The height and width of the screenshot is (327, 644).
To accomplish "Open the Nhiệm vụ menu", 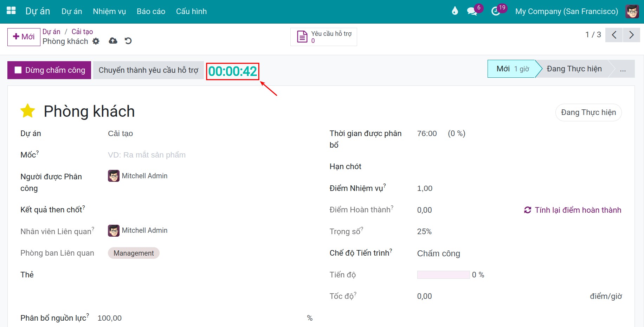I will tap(109, 11).
